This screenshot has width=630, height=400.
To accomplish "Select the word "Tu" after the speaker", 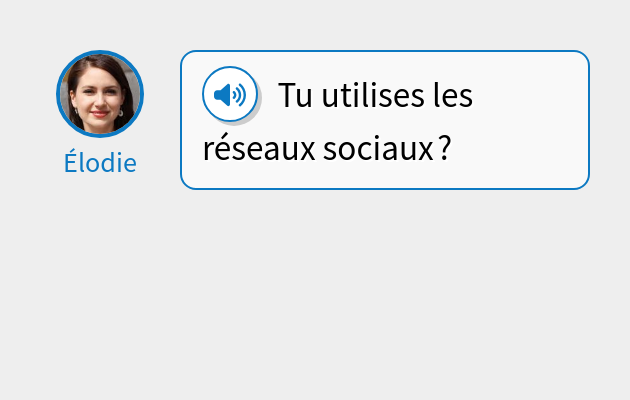I will tap(295, 97).
